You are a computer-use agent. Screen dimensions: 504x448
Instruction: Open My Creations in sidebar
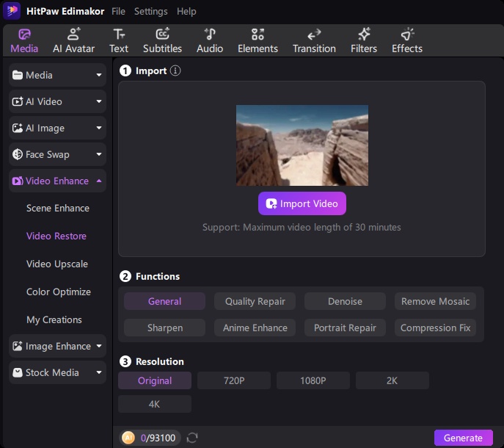click(54, 320)
